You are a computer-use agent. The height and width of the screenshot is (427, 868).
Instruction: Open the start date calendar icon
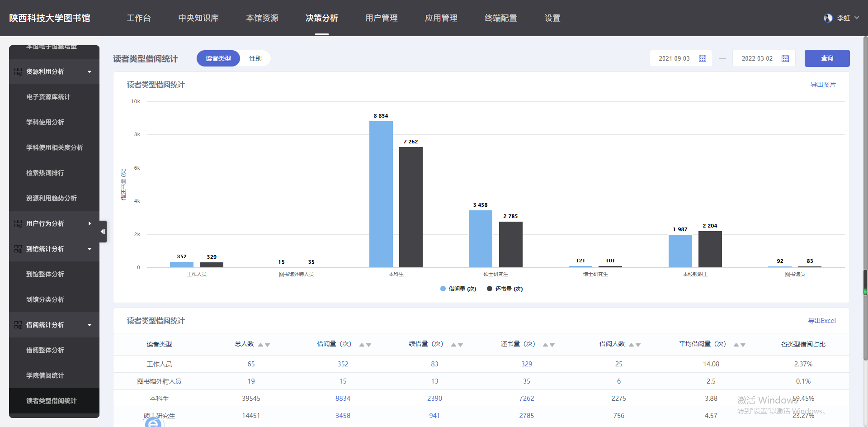click(x=702, y=58)
